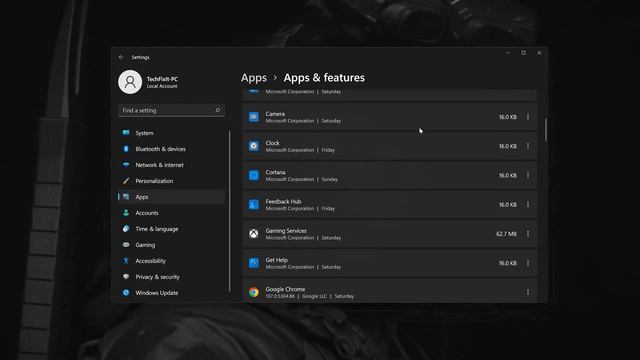Click the 62.7 MB size value
Image resolution: width=640 pixels, height=360 pixels.
pyautogui.click(x=506, y=234)
